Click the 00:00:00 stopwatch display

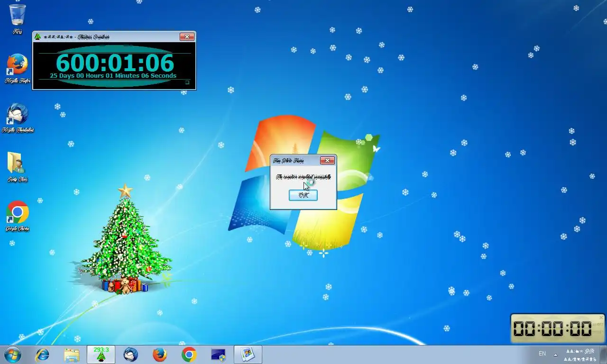[x=552, y=328]
